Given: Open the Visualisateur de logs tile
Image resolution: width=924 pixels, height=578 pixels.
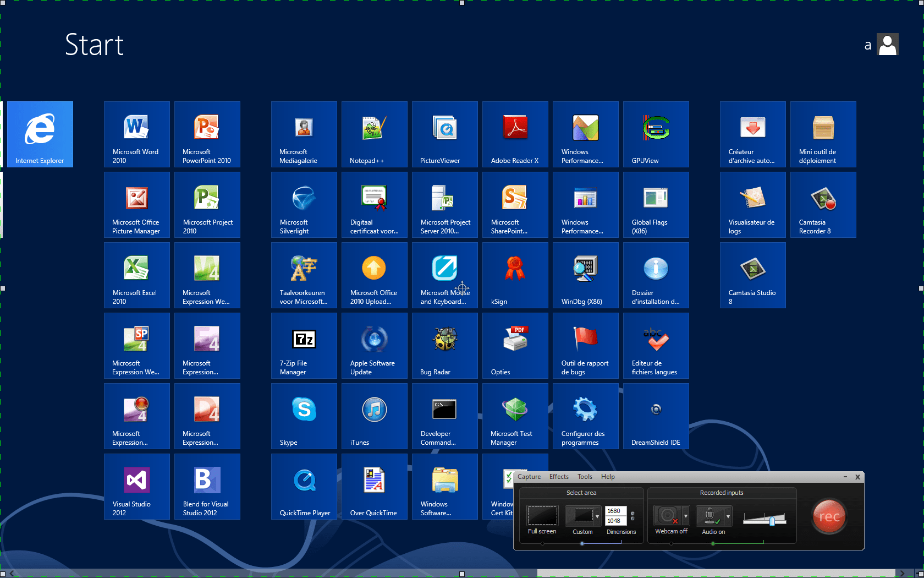Looking at the screenshot, I should click(753, 205).
